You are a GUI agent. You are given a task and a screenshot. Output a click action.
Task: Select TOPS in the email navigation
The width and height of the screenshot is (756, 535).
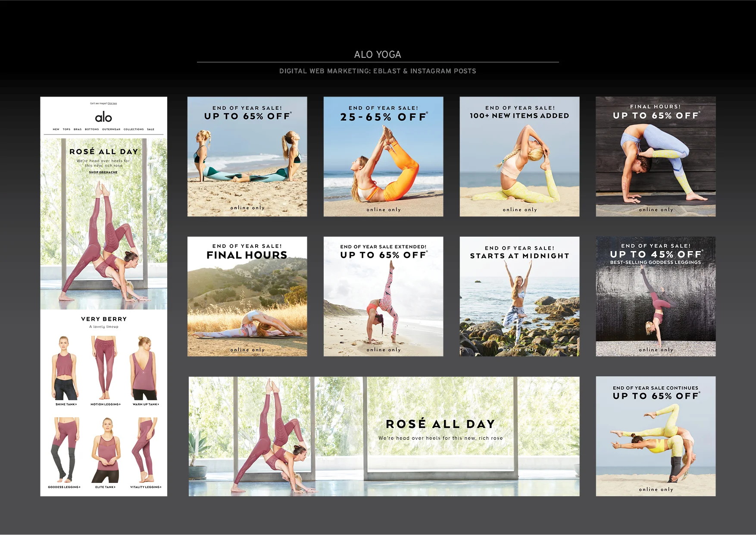pyautogui.click(x=66, y=129)
